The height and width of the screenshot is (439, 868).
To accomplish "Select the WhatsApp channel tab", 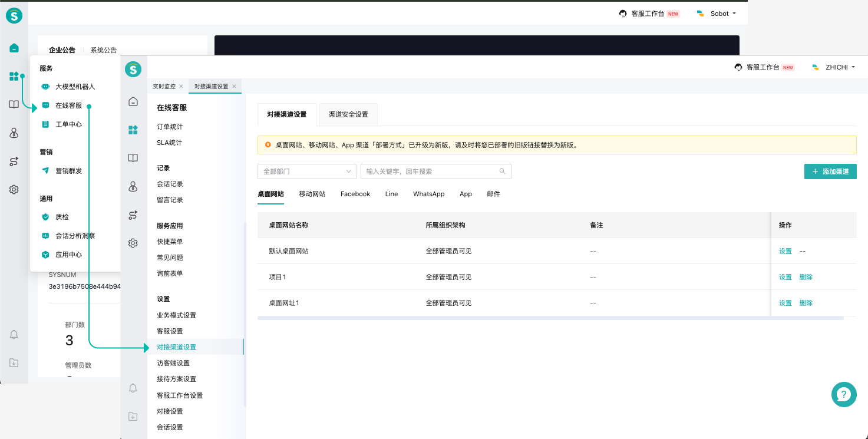I will coord(428,194).
